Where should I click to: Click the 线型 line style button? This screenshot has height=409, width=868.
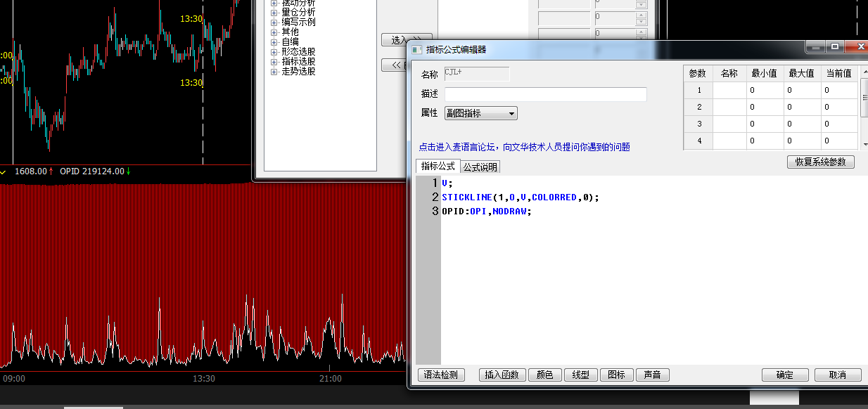581,375
